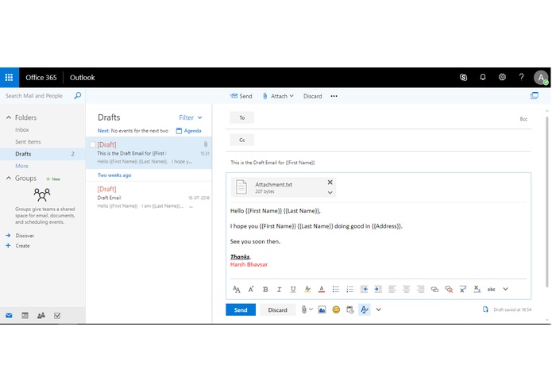Change font with the font icon

236,289
